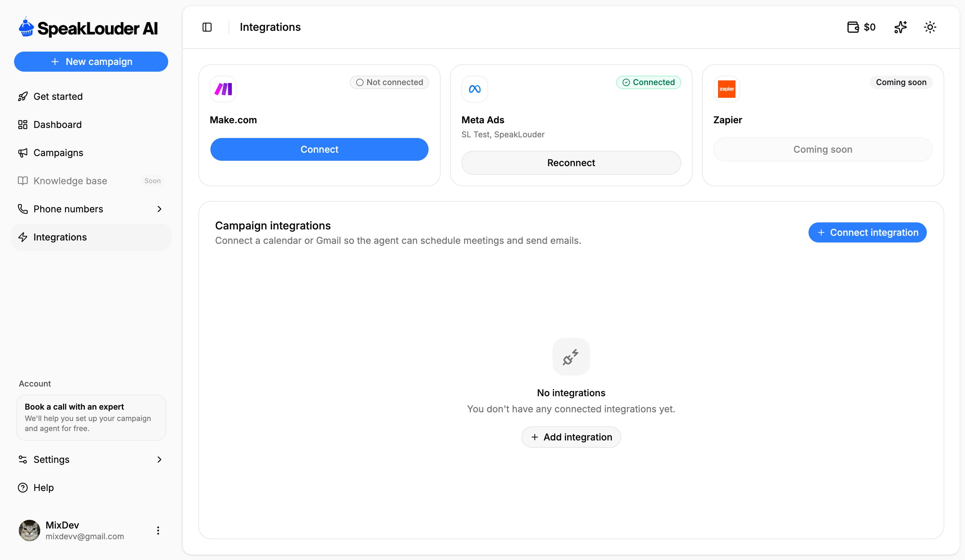Click the No integrations heading text
This screenshot has width=965, height=560.
(571, 393)
